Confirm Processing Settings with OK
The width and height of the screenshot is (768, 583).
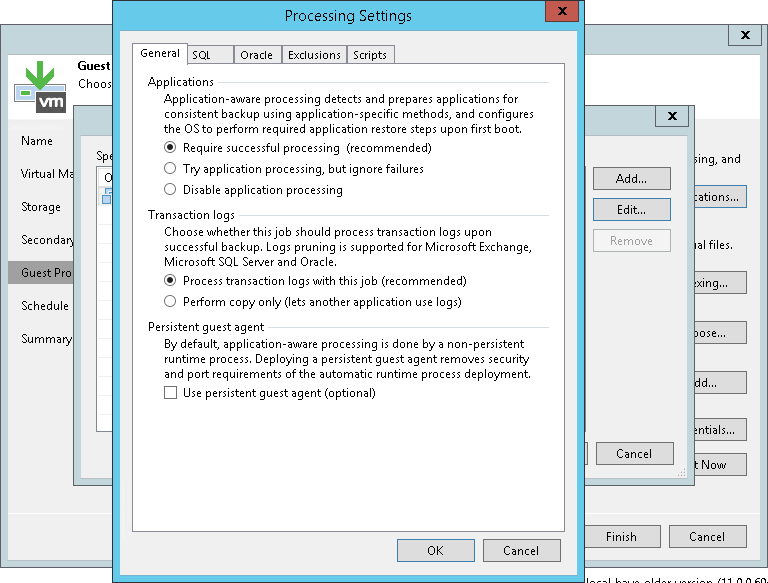(x=435, y=551)
